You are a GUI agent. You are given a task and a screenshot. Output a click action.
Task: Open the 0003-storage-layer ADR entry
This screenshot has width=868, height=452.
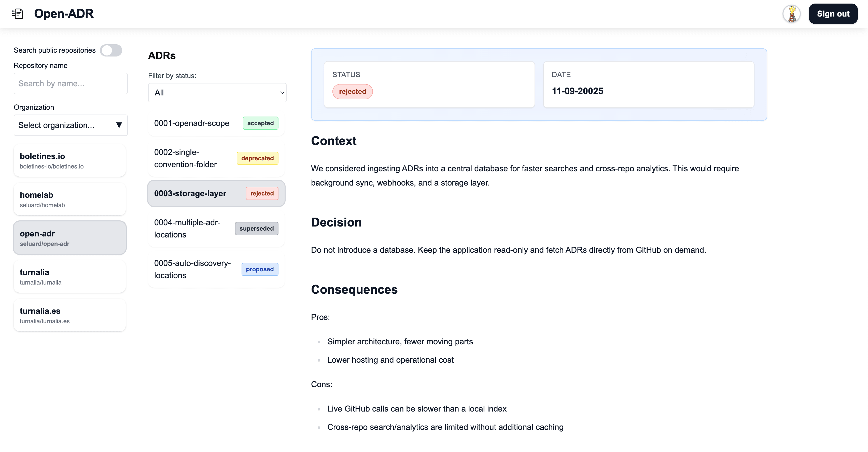click(x=190, y=193)
